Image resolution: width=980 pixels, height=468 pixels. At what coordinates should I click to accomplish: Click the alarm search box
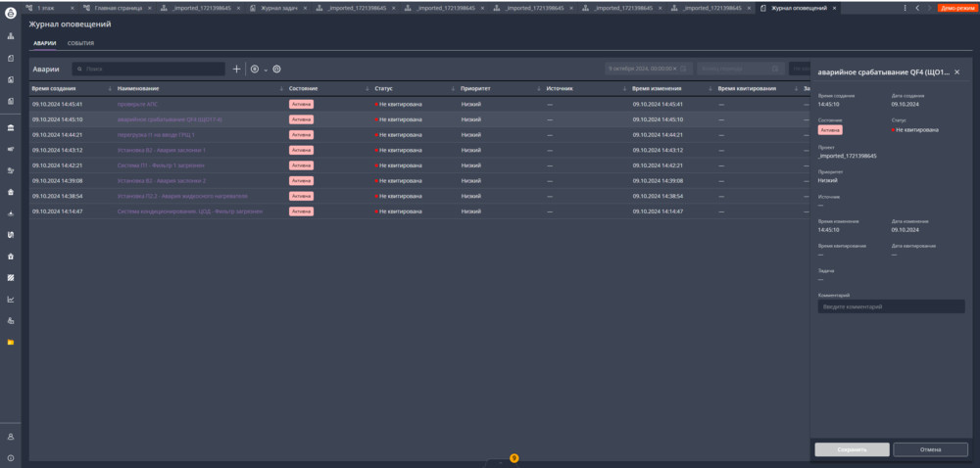(150, 70)
